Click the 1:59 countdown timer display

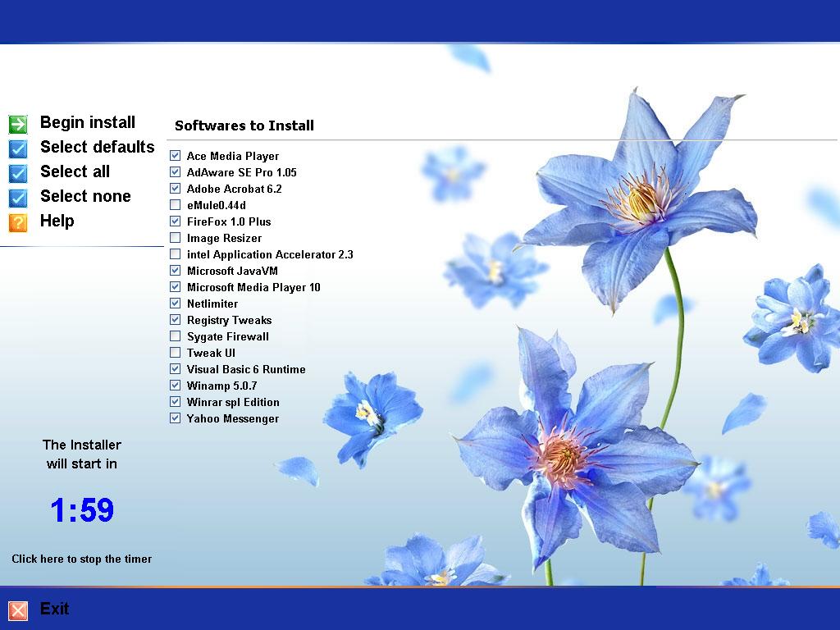(x=82, y=509)
